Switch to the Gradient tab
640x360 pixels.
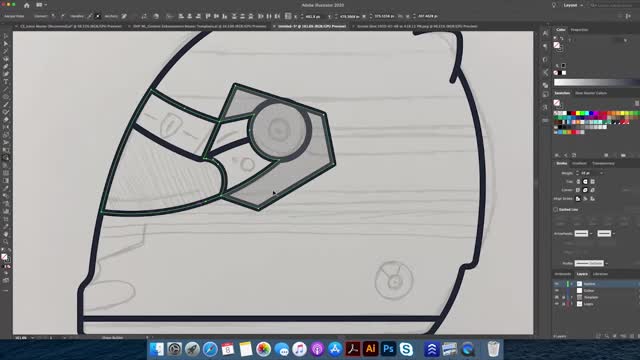click(x=579, y=163)
